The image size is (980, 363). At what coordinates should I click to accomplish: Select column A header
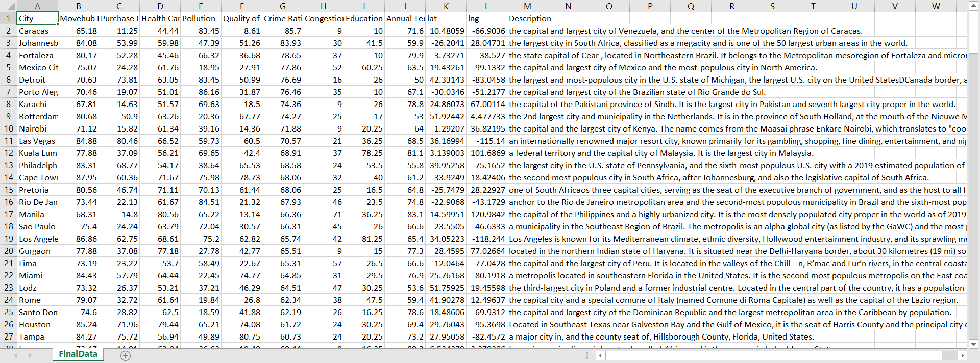point(37,6)
